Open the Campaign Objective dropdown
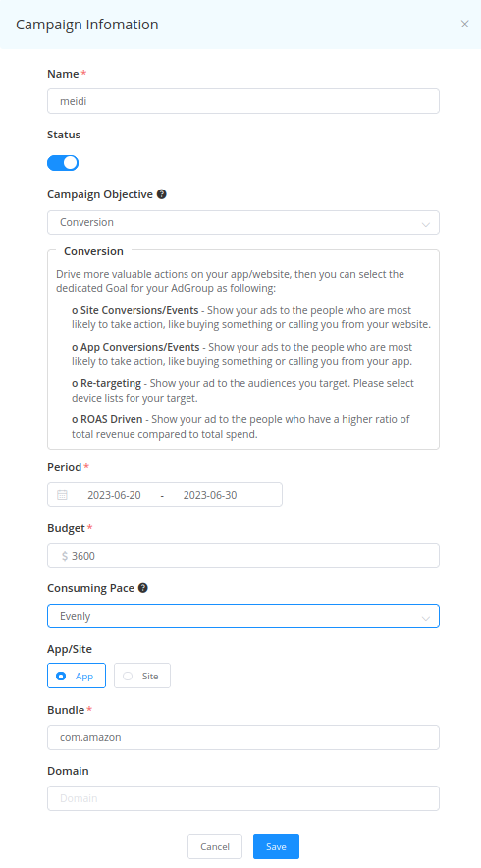The height and width of the screenshot is (868, 481). pos(243,223)
